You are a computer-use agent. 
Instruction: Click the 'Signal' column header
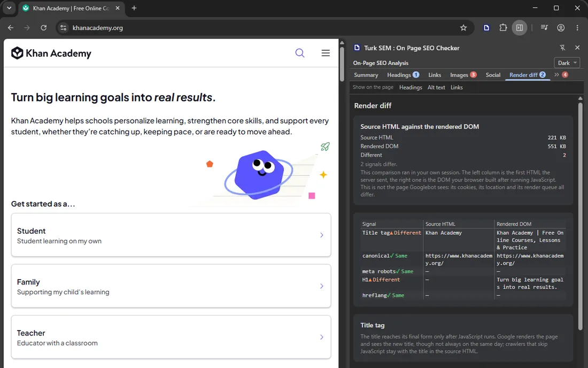point(369,224)
